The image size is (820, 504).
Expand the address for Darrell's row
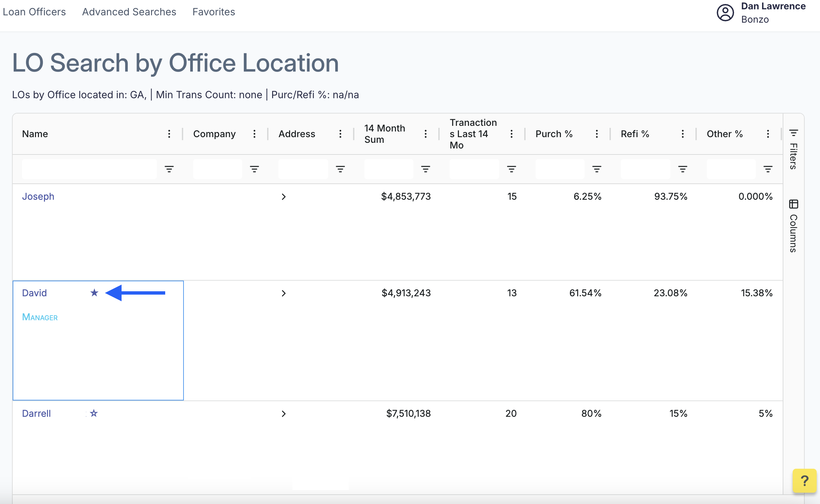[283, 414]
